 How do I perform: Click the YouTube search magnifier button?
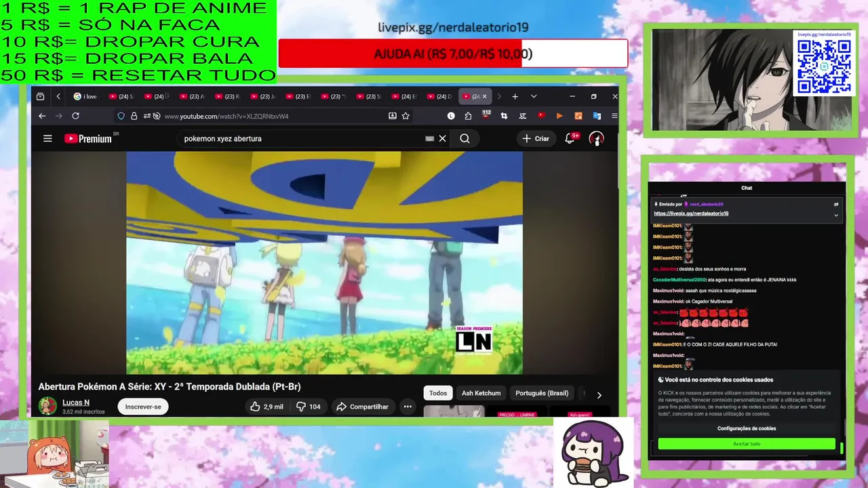[x=465, y=138]
